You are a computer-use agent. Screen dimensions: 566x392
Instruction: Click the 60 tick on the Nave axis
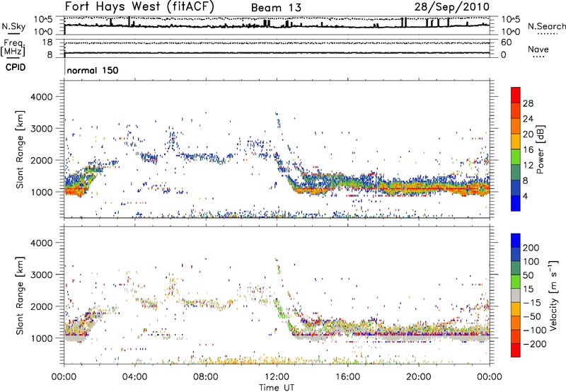tap(507, 42)
